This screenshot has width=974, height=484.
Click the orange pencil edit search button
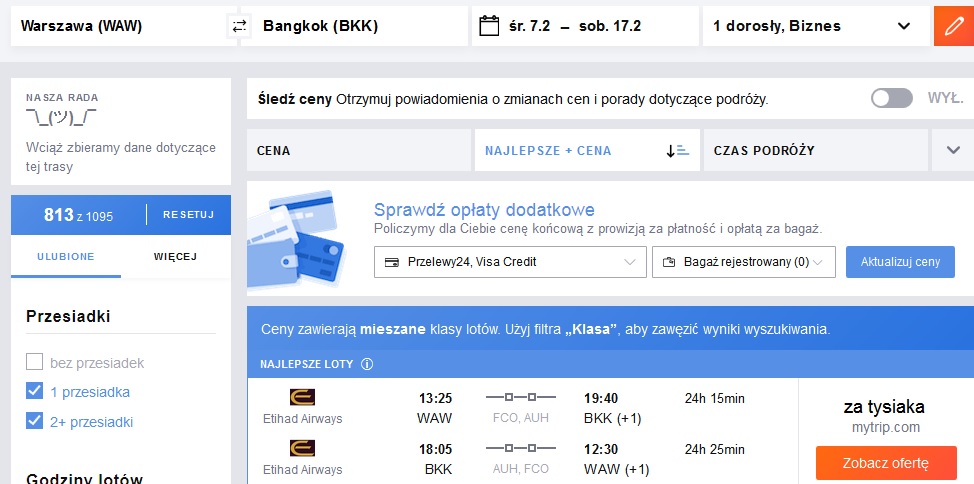pyautogui.click(x=954, y=26)
